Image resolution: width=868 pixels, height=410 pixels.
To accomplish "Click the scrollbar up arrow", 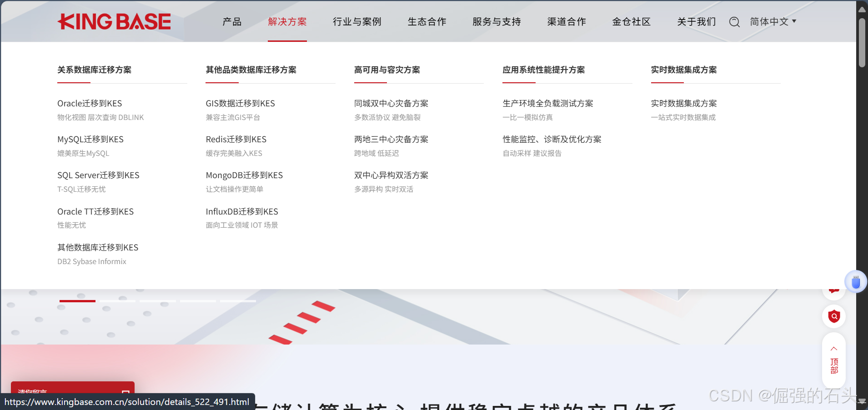I will pyautogui.click(x=862, y=9).
